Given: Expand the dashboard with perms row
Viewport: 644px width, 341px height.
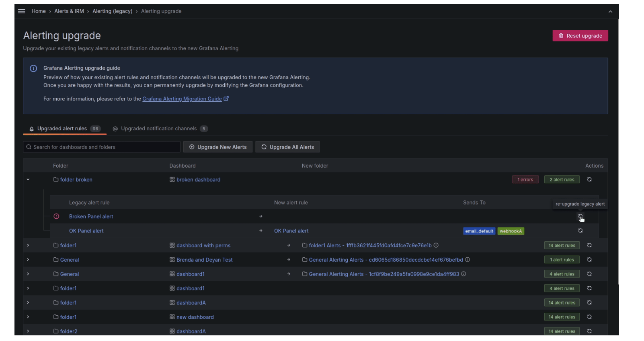Looking at the screenshot, I should pyautogui.click(x=28, y=245).
